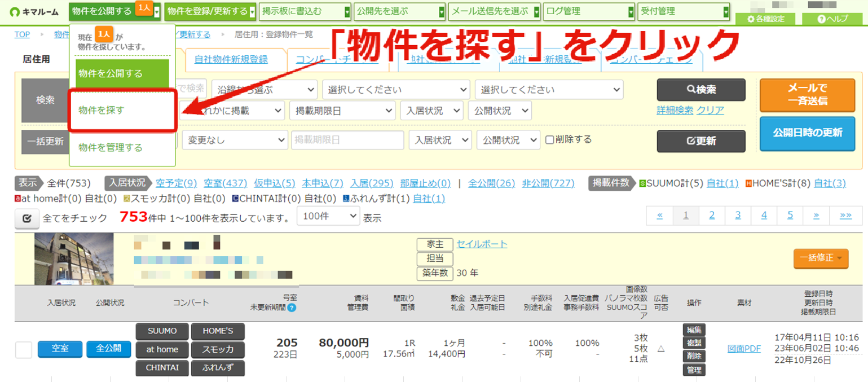Expand the 物件を公開する dropdown arrow
Screen dimensions: 868x382
157,11
